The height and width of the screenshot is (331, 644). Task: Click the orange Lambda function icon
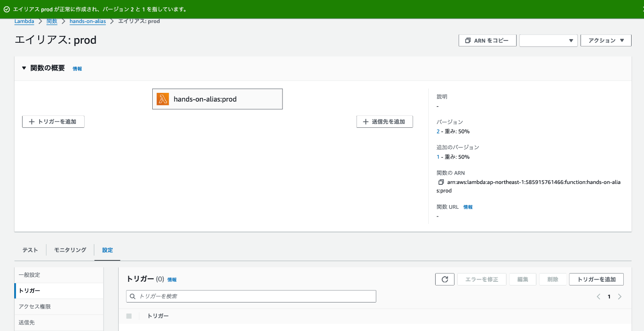tap(163, 99)
